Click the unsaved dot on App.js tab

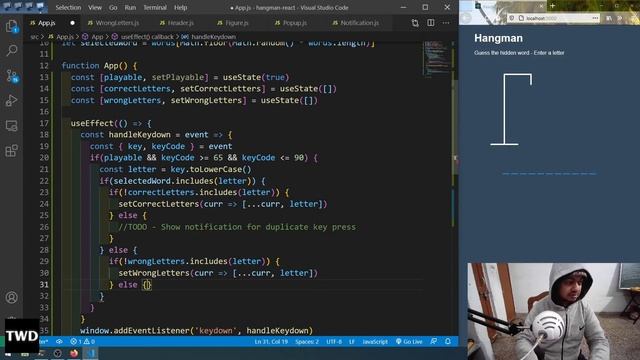point(72,23)
